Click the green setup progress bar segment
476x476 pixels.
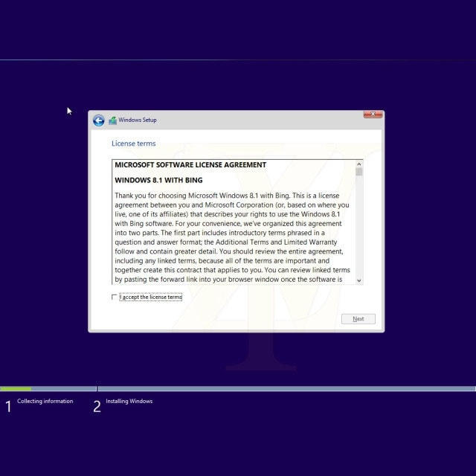click(x=16, y=388)
